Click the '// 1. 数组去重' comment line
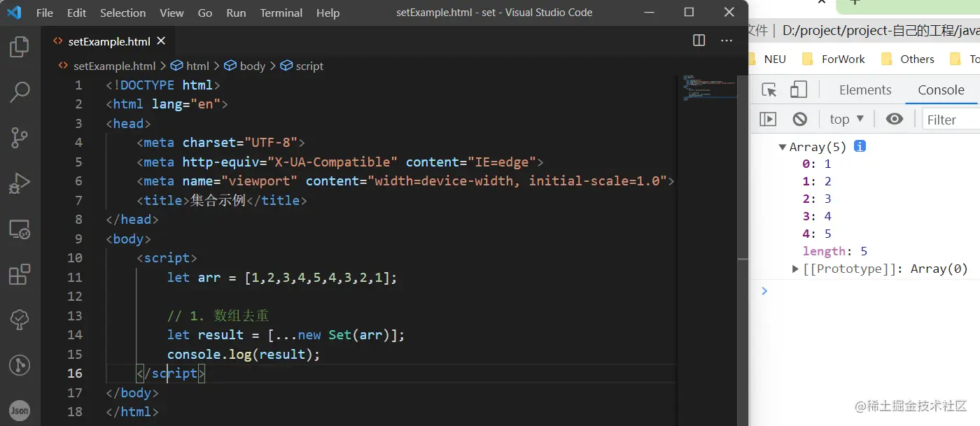Screen dimensions: 980x426 218,315
